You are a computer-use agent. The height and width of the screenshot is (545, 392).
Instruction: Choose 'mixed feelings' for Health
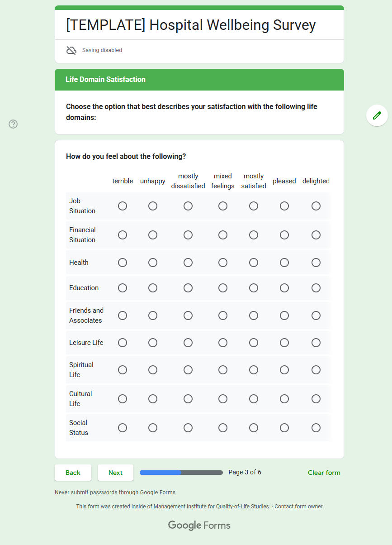tap(223, 263)
